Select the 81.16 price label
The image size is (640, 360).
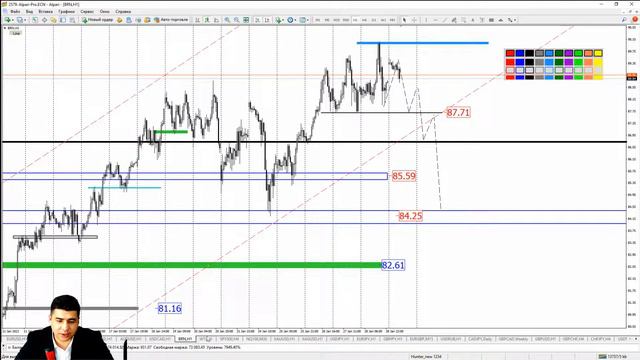[x=169, y=309]
